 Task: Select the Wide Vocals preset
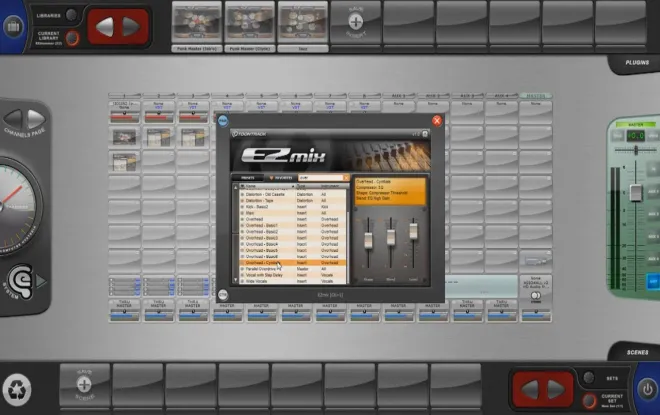tap(293, 281)
